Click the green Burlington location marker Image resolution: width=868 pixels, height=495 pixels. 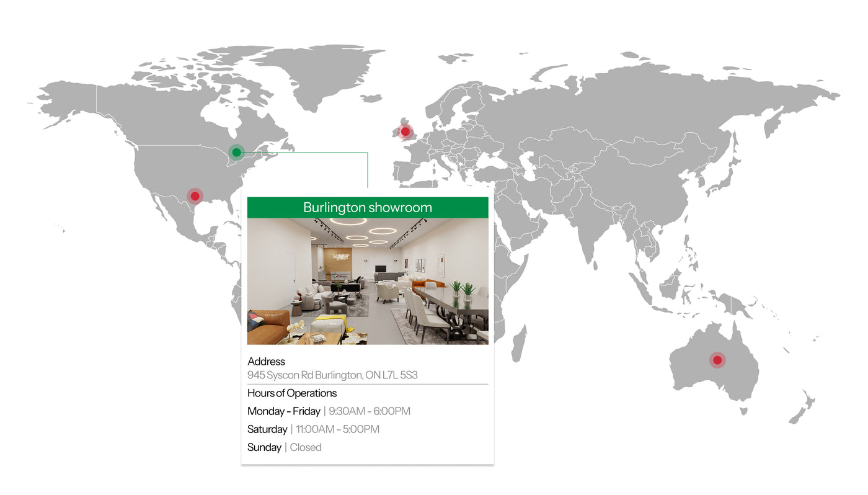[x=236, y=152]
